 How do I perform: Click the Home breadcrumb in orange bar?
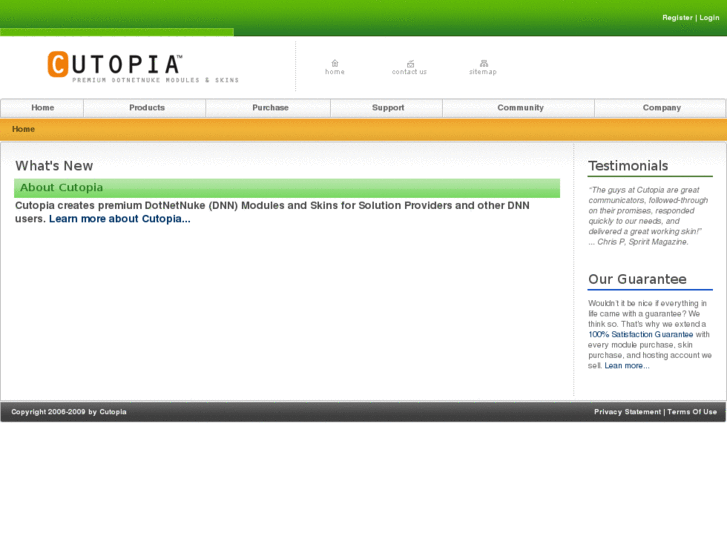point(23,129)
